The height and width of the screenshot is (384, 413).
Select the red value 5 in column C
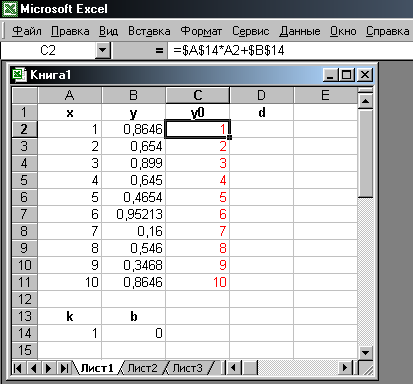tap(198, 197)
